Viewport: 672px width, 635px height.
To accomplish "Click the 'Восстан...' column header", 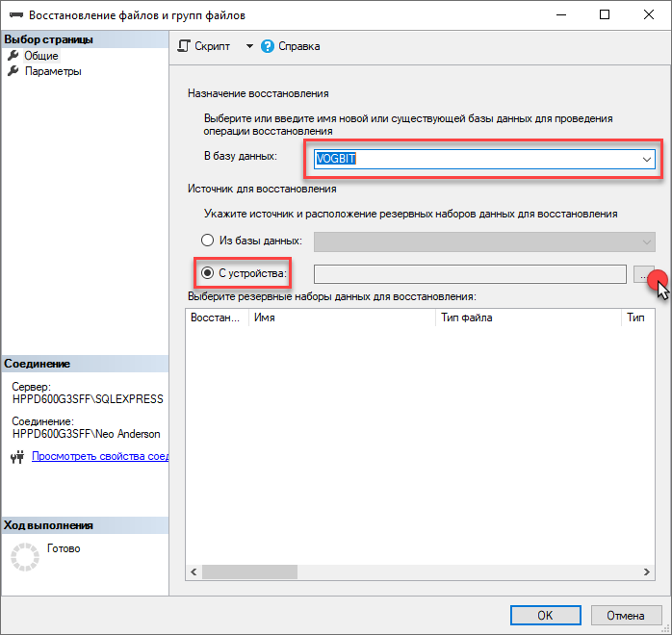I will click(x=217, y=317).
